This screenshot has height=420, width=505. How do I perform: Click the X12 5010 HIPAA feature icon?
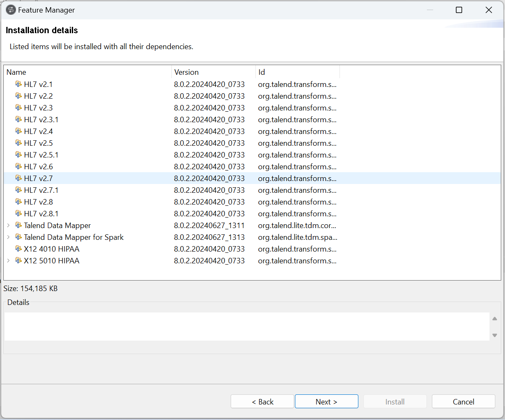(x=18, y=260)
